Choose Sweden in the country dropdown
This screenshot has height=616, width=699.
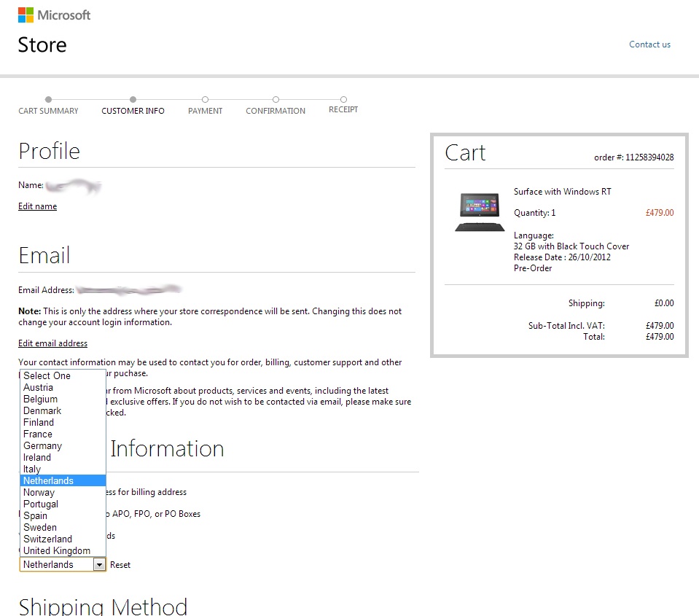click(x=63, y=527)
